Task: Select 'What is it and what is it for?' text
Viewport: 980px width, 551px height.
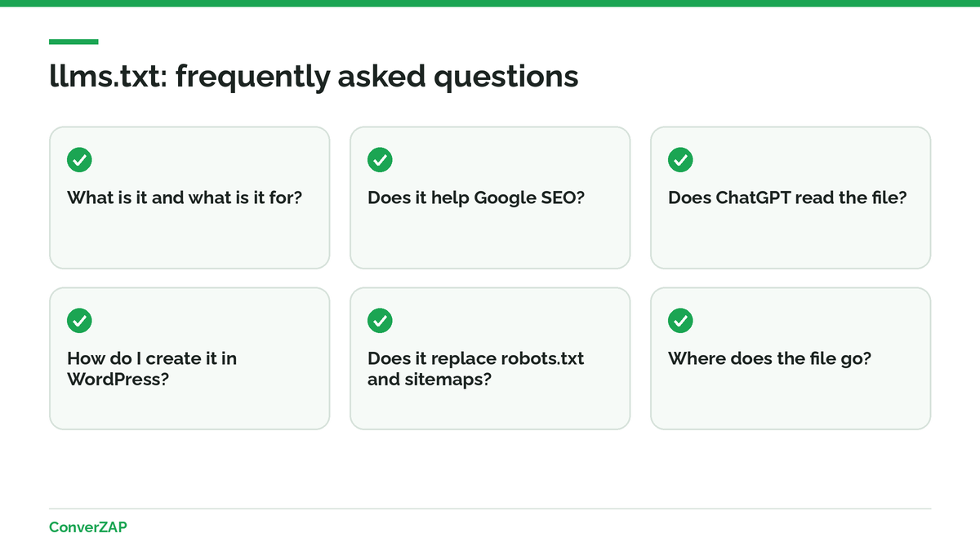Action: click(185, 198)
